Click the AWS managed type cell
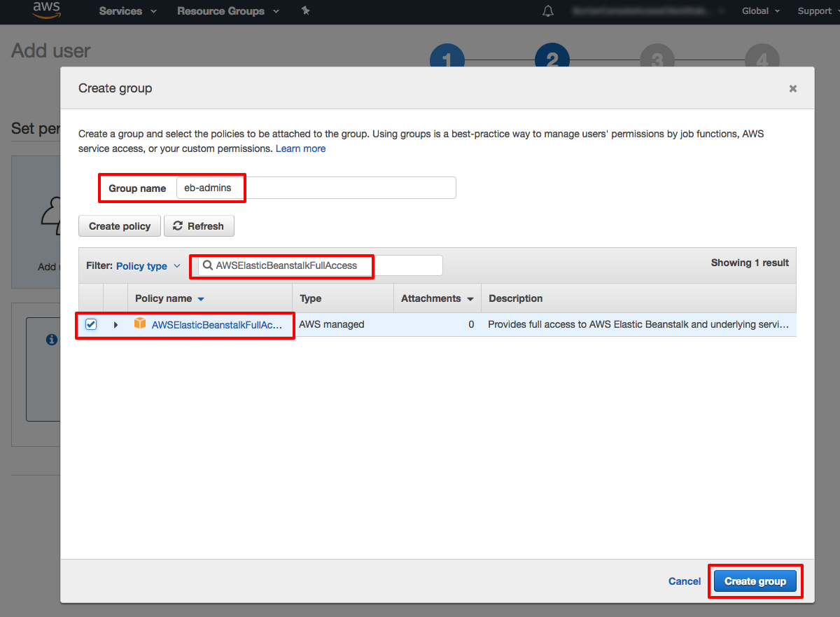840x617 pixels. 332,324
